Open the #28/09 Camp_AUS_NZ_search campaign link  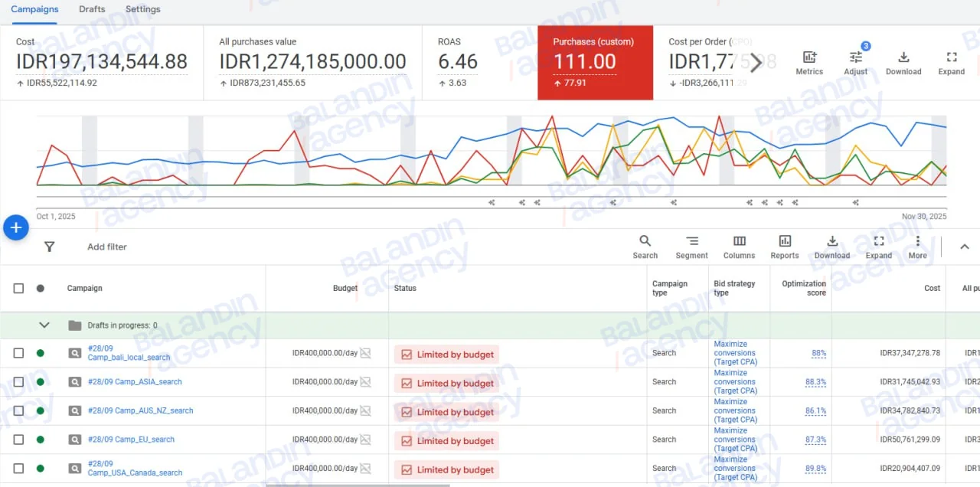(x=141, y=410)
